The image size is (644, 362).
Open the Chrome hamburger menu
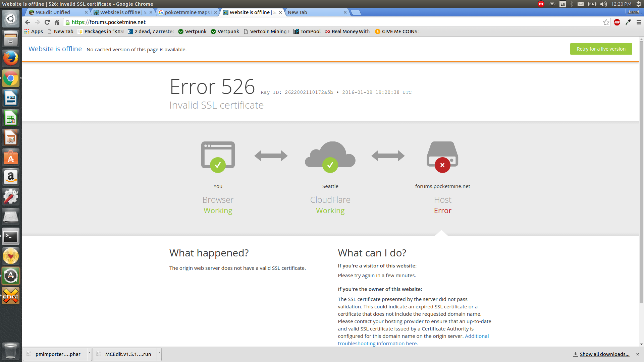click(639, 22)
